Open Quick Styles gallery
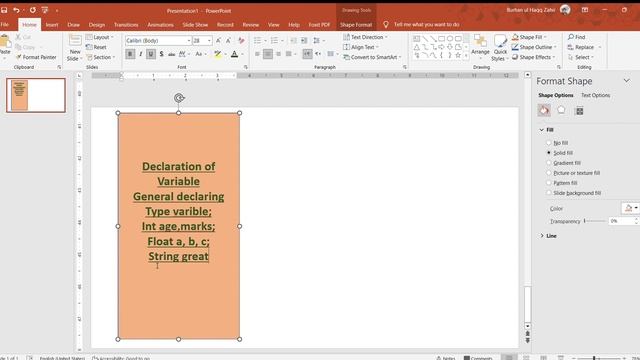The width and height of the screenshot is (640, 360). coord(500,48)
